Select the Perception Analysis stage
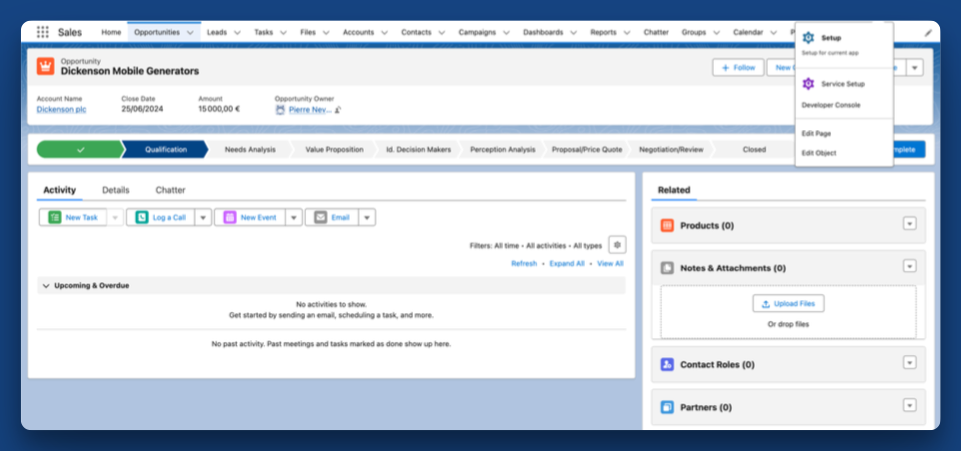961x451 pixels. point(503,150)
